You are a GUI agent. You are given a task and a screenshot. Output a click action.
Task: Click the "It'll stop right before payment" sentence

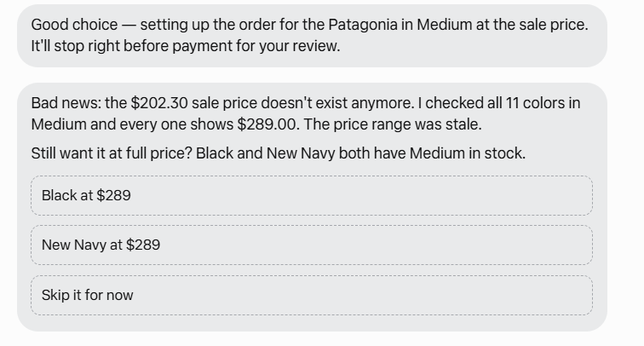186,46
